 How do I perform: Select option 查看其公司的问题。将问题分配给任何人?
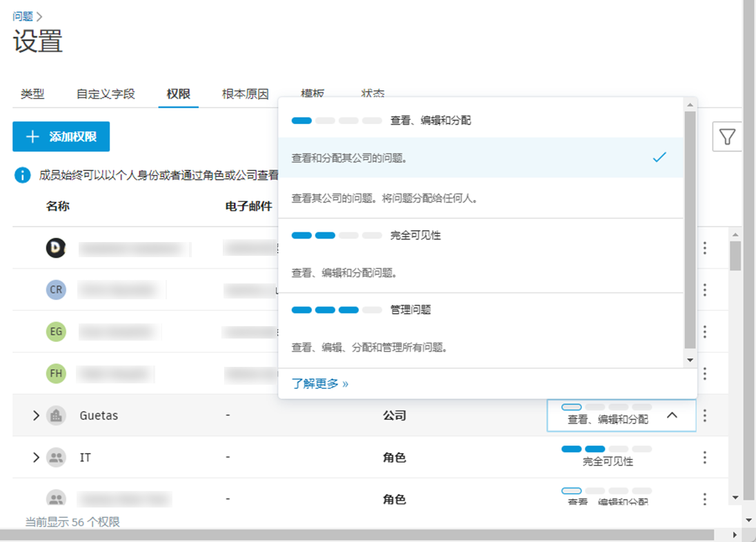click(x=481, y=198)
